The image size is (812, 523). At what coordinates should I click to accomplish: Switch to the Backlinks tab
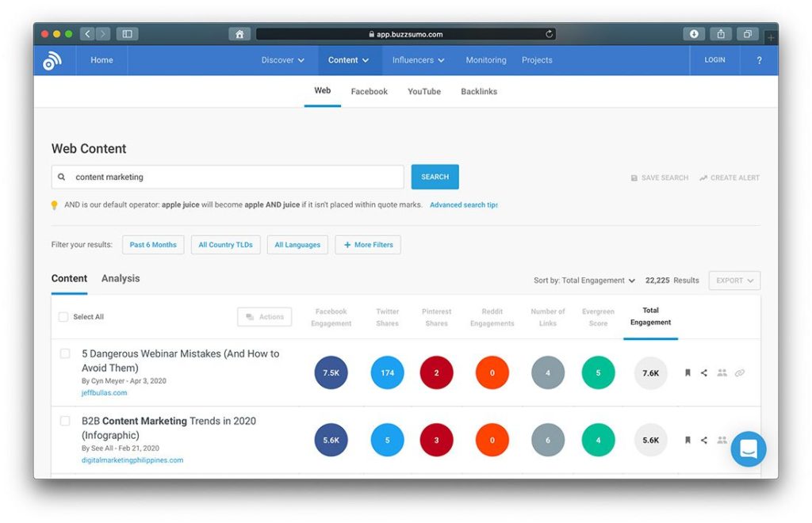click(x=479, y=92)
